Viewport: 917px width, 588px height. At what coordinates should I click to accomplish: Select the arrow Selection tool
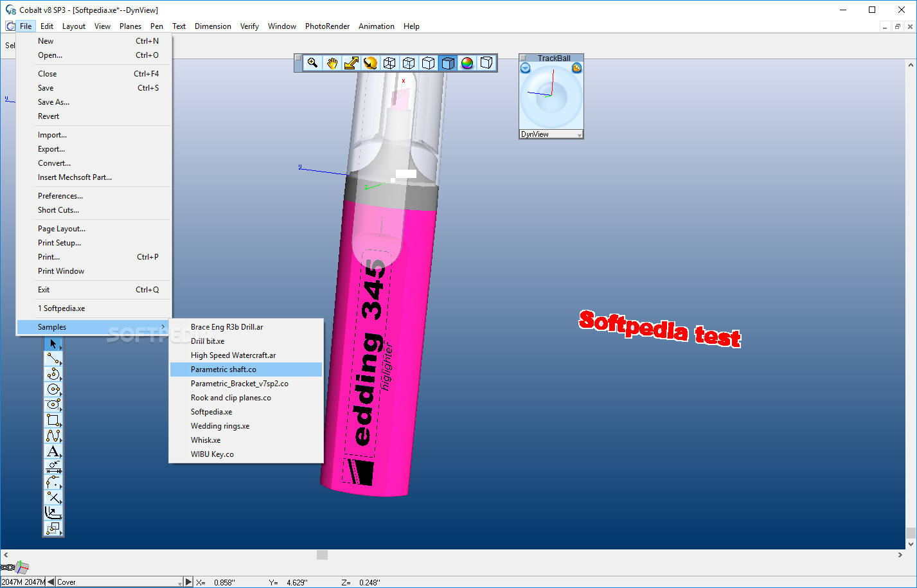53,344
